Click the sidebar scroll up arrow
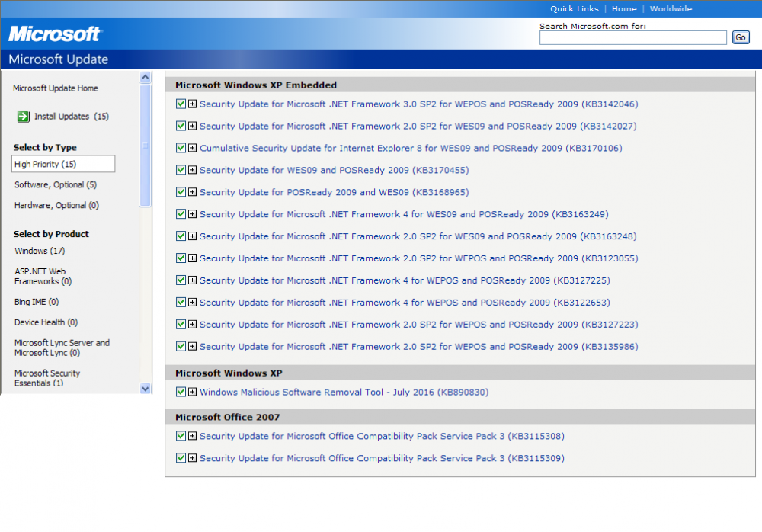762x532 pixels. click(145, 77)
